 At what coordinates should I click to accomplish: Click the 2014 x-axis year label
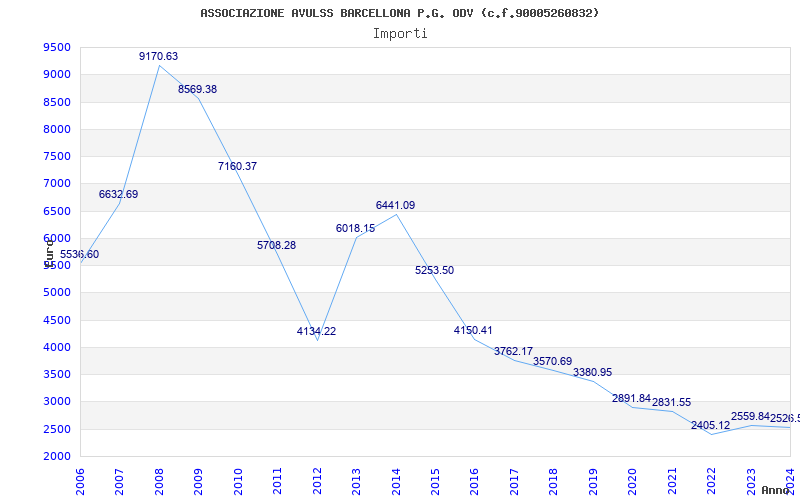coord(396,482)
